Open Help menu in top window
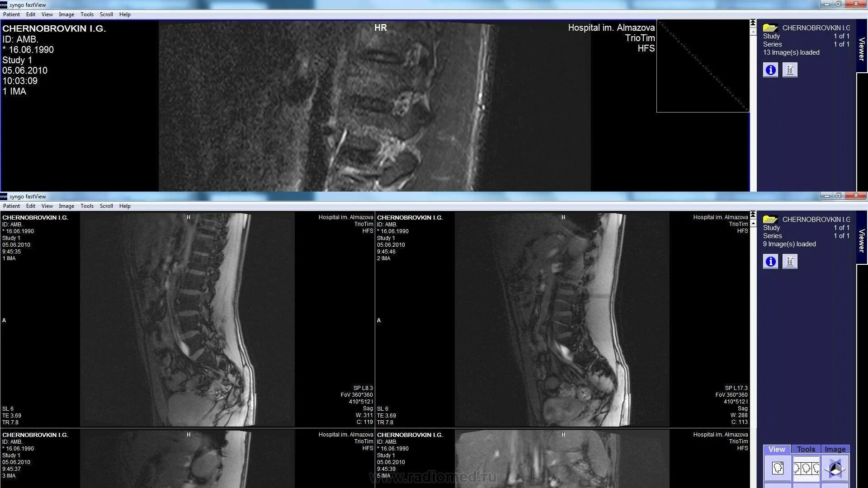868x488 pixels. (125, 14)
